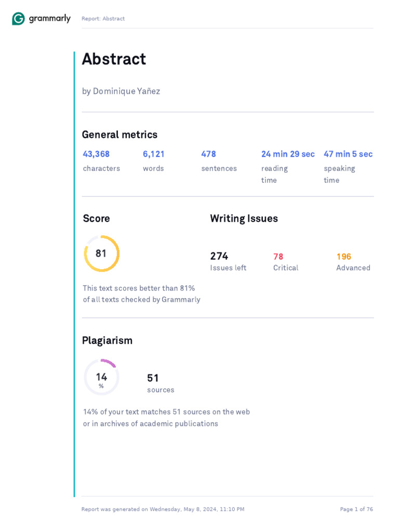Select the 'Report: Abstract' header label
The width and height of the screenshot is (399, 532).
[103, 19]
